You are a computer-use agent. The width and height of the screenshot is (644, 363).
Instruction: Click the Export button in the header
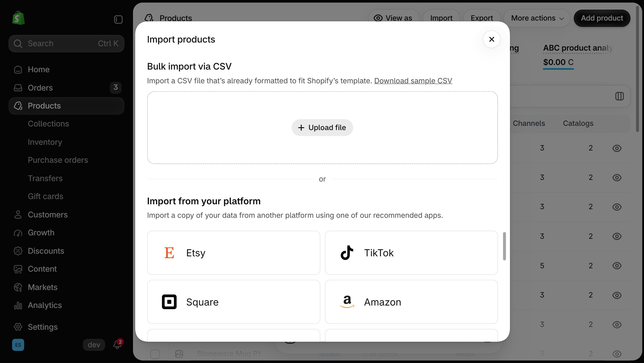(482, 18)
